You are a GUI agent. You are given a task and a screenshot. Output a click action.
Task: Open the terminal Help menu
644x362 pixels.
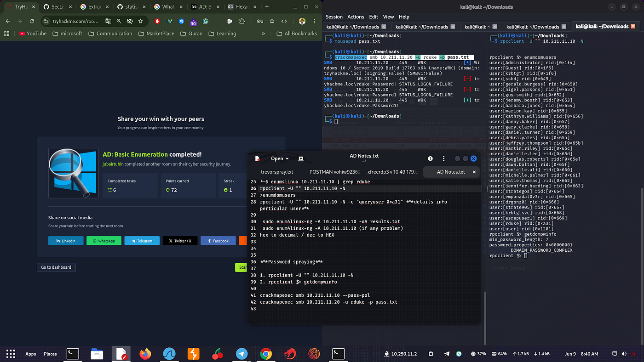pyautogui.click(x=404, y=17)
